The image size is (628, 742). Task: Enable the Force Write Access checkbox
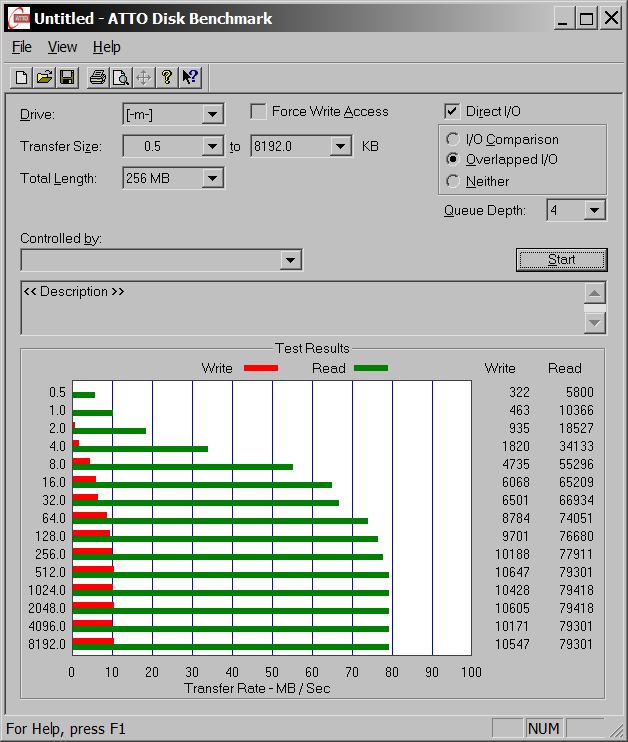click(x=258, y=112)
